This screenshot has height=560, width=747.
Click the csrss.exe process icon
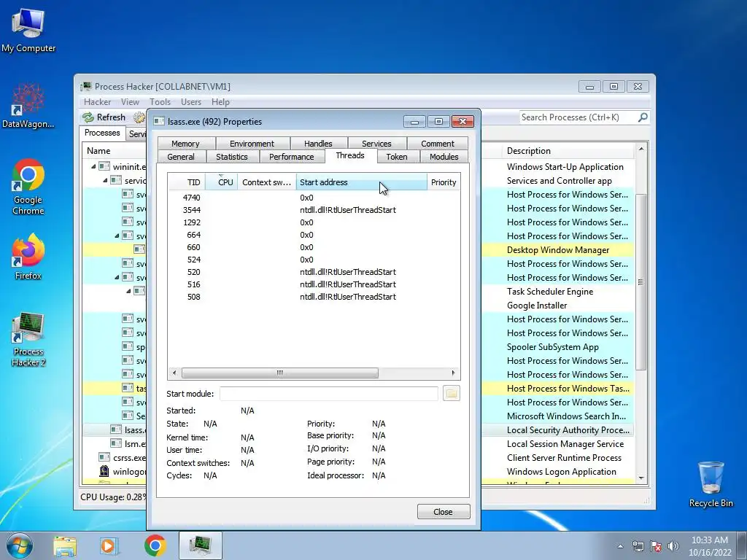point(104,457)
